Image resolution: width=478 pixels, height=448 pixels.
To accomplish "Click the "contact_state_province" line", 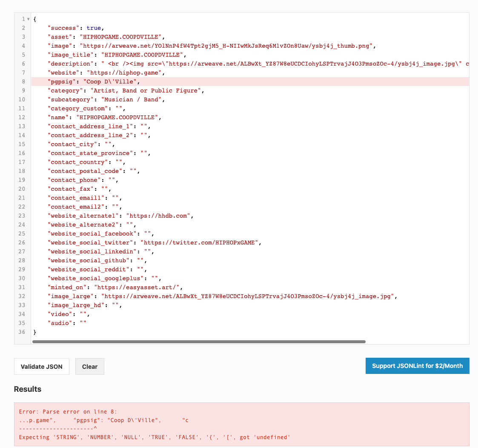I will [x=99, y=153].
